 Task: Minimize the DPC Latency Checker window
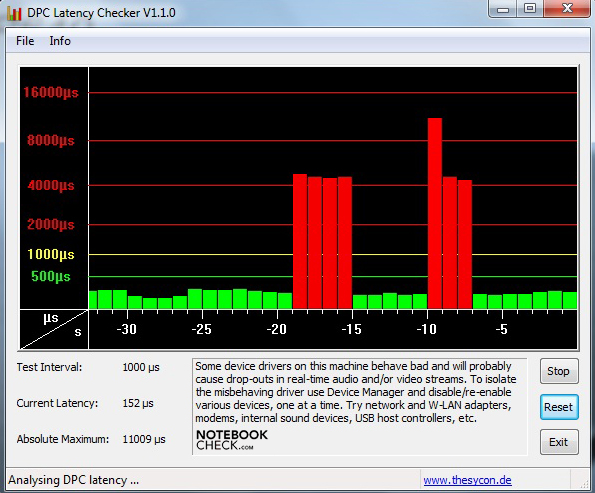[x=503, y=8]
